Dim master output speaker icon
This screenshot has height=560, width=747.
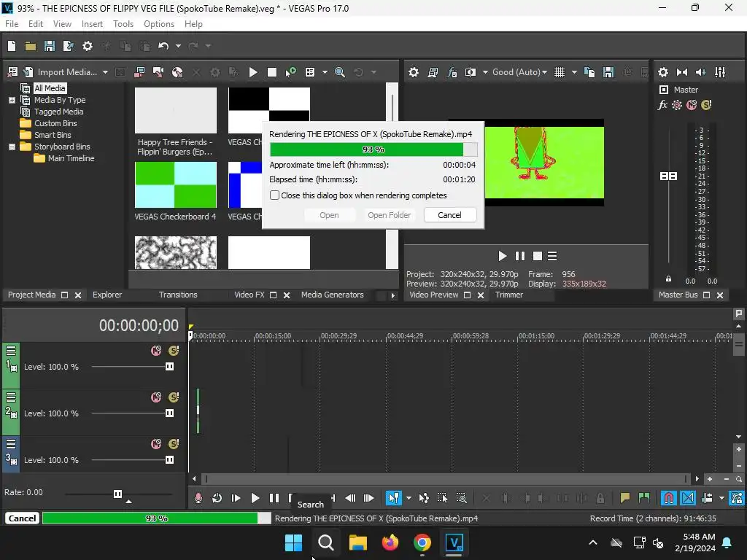[701, 72]
